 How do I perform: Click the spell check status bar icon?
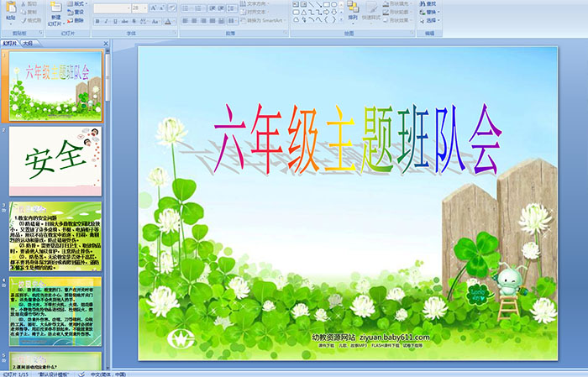[x=81, y=374]
